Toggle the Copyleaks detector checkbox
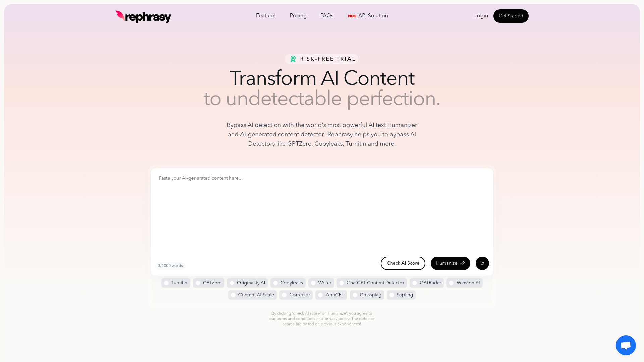Screen dimensions: 644x362 point(275,283)
